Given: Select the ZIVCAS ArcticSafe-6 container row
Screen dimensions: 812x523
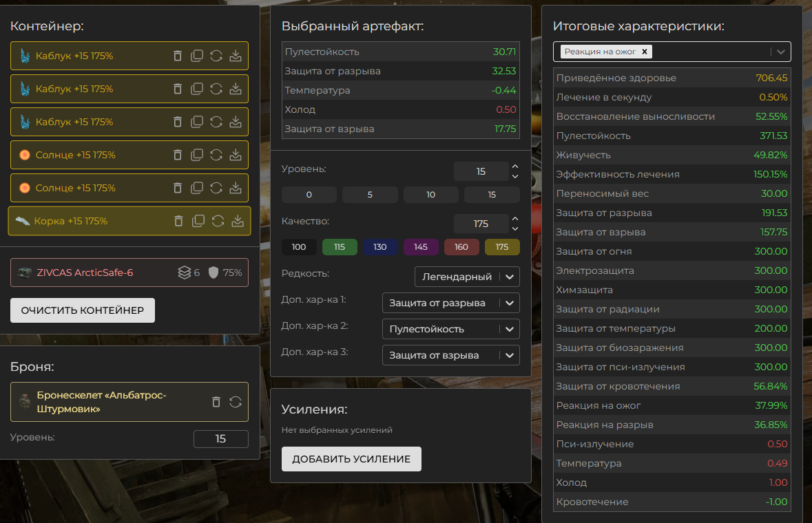Looking at the screenshot, I should coord(129,273).
